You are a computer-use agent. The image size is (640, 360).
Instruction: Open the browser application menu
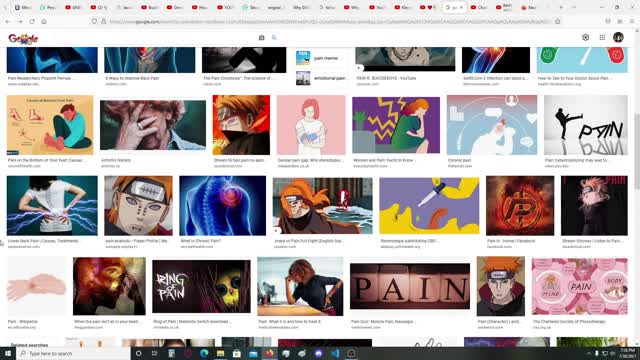[x=632, y=21]
